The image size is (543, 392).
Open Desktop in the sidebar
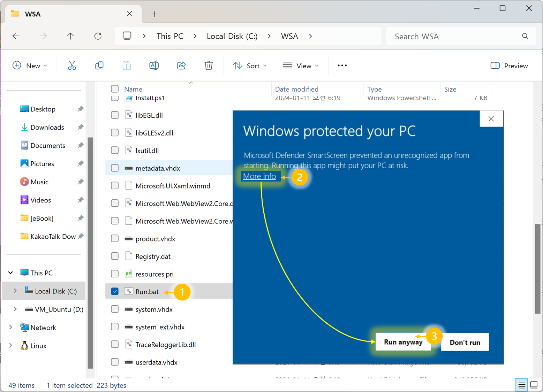43,109
